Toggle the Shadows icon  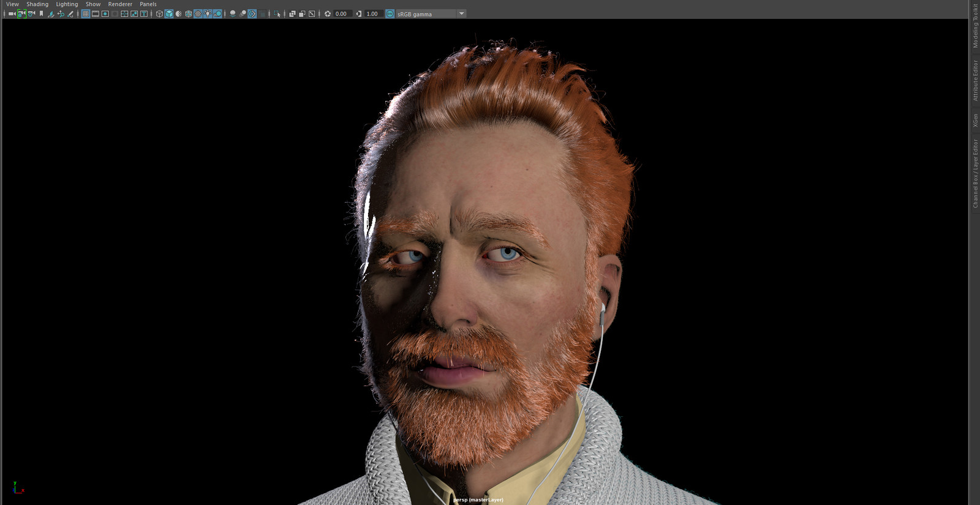(x=217, y=13)
